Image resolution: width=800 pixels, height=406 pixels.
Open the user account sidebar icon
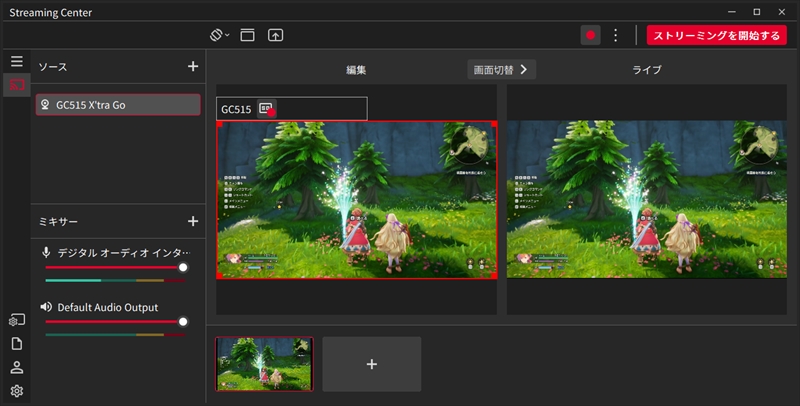pyautogui.click(x=17, y=367)
